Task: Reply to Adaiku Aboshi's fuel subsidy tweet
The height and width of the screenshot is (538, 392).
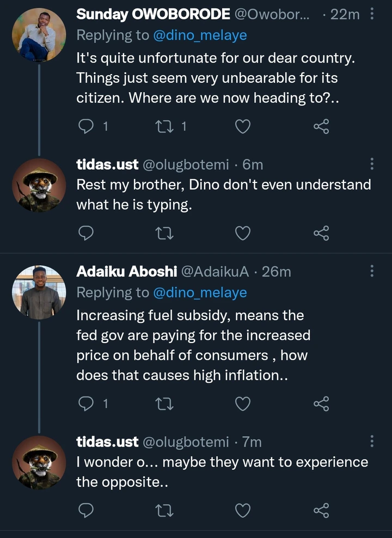Action: [x=86, y=403]
